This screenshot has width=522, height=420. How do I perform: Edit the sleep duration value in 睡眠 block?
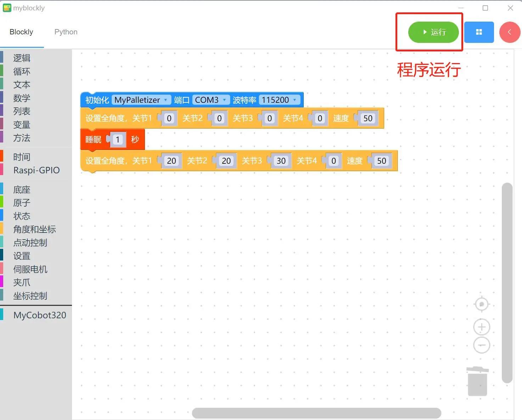point(117,139)
